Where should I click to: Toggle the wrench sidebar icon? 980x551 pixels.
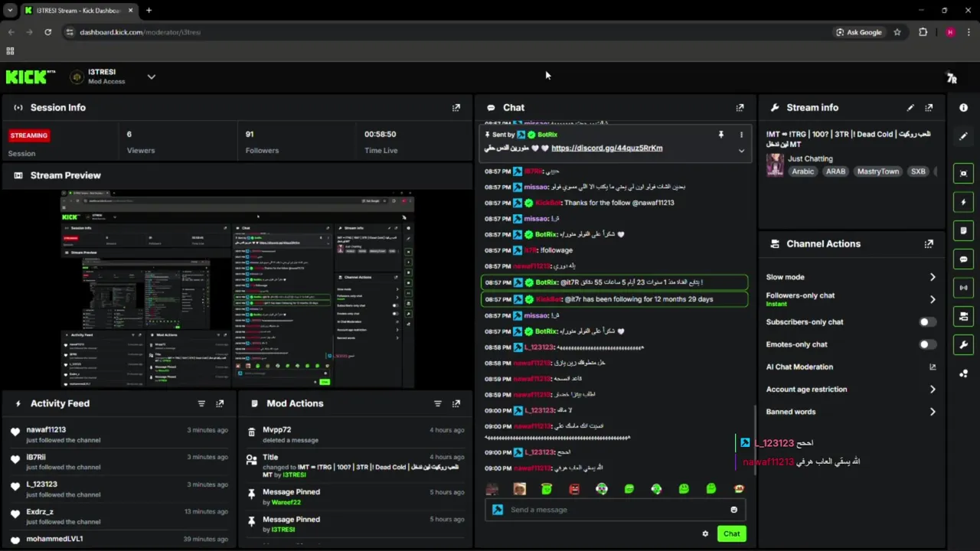[x=963, y=344]
